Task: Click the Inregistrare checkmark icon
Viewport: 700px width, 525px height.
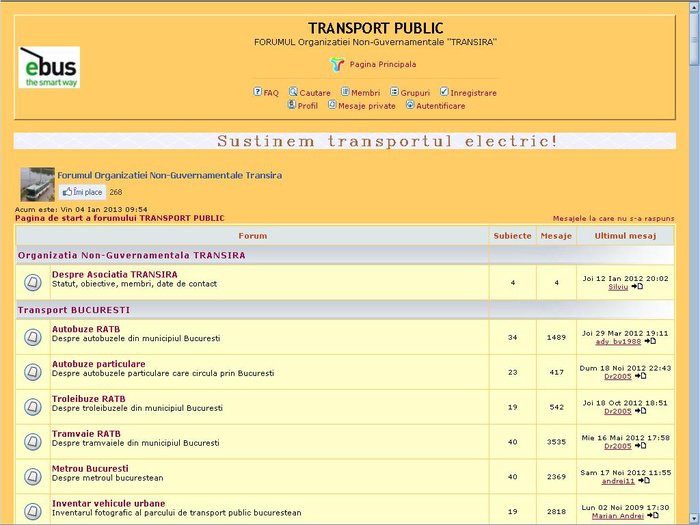Action: [x=444, y=92]
